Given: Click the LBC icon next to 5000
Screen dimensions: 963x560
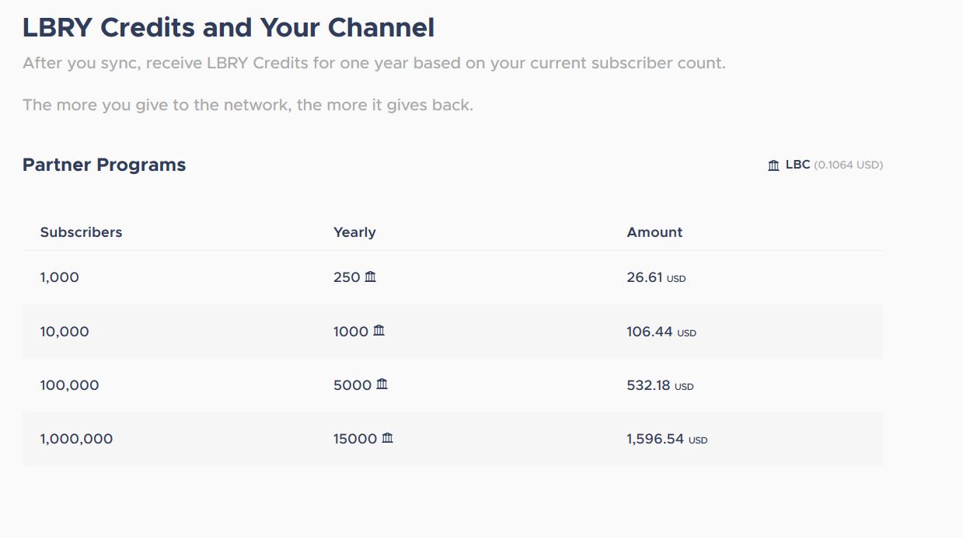Looking at the screenshot, I should (x=382, y=384).
